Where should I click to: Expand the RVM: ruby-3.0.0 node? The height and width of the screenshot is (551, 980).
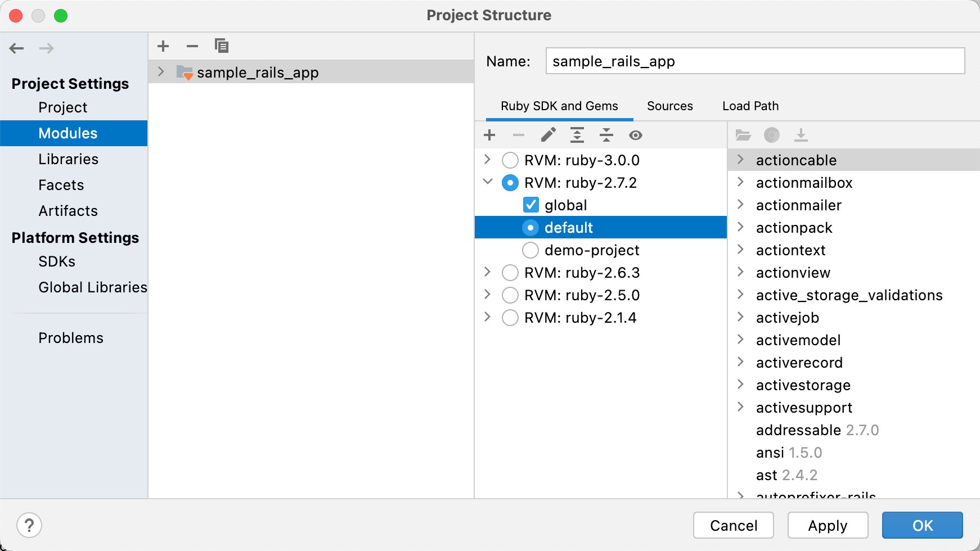coord(487,160)
